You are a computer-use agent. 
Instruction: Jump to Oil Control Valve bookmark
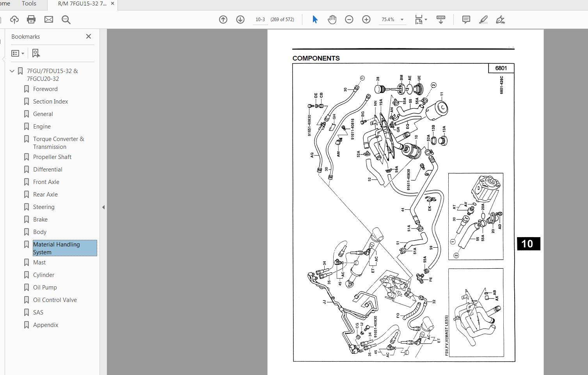(x=55, y=300)
